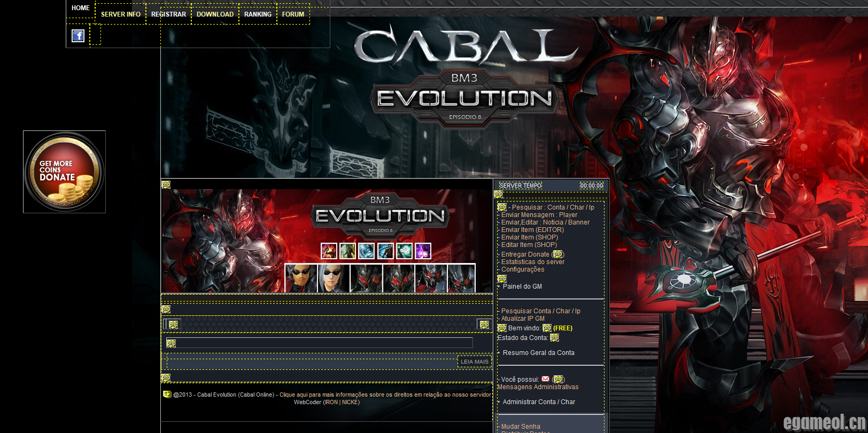Image resolution: width=868 pixels, height=433 pixels.
Task: Choose the silver-haired character portrait
Action: coord(334,279)
